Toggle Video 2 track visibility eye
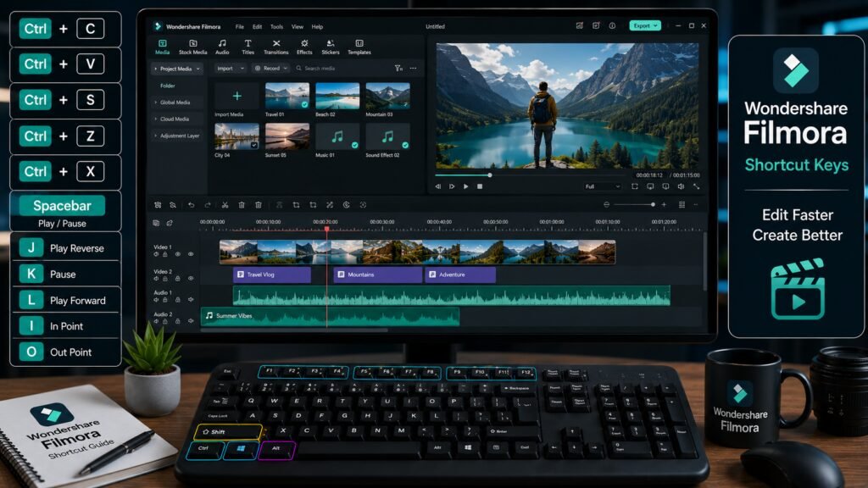The image size is (868, 488). click(x=191, y=278)
